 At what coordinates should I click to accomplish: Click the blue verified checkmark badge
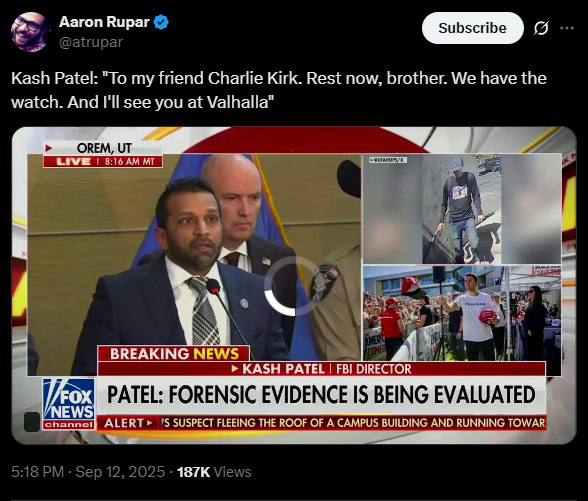tap(162, 22)
